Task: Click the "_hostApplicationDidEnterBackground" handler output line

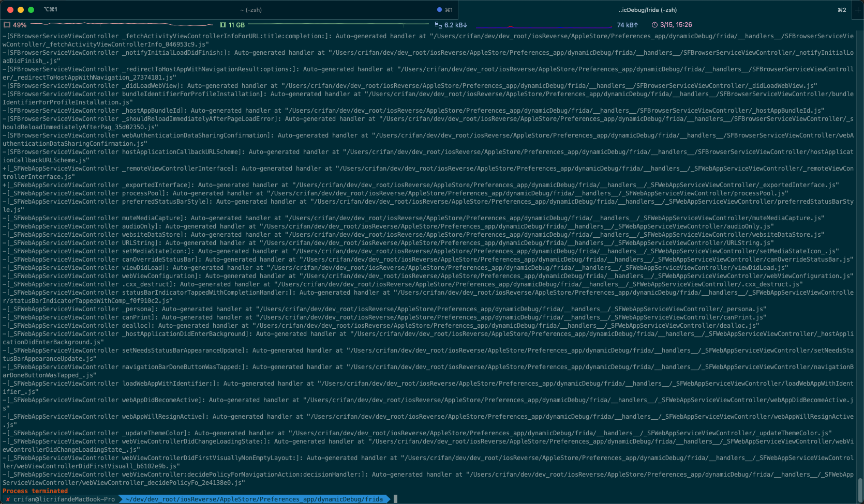Action: (x=428, y=338)
